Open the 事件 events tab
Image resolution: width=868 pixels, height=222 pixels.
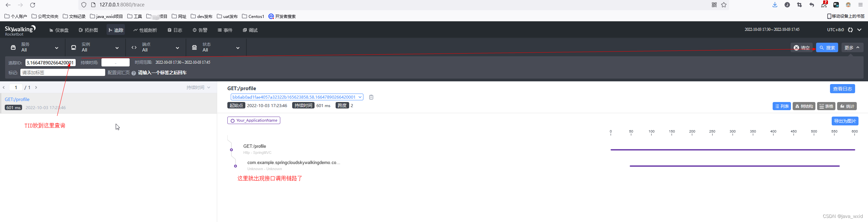click(x=225, y=30)
